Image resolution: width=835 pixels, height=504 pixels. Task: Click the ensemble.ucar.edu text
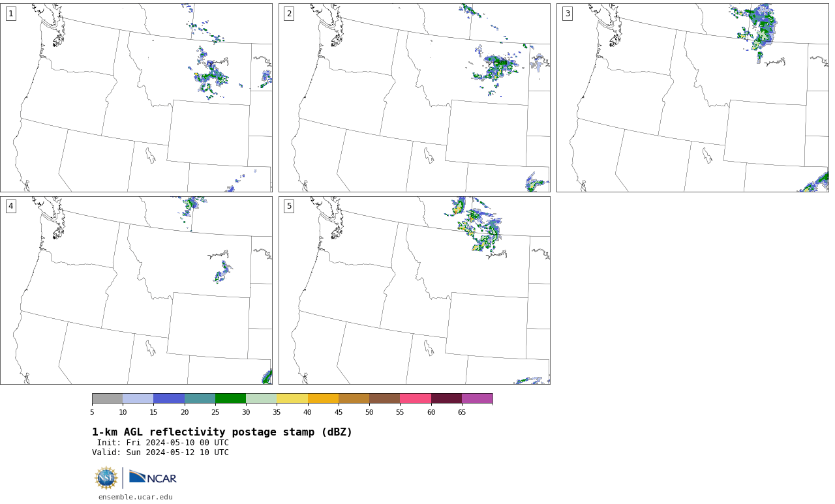(136, 497)
